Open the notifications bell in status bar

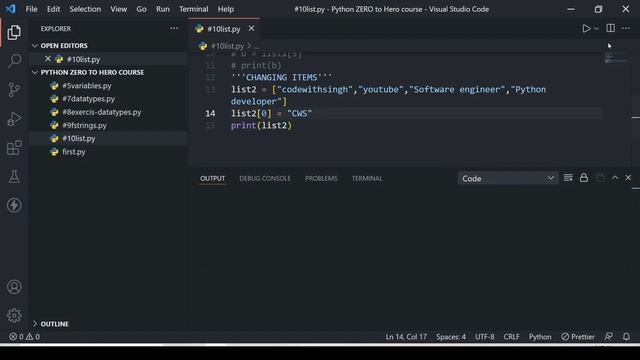626,337
